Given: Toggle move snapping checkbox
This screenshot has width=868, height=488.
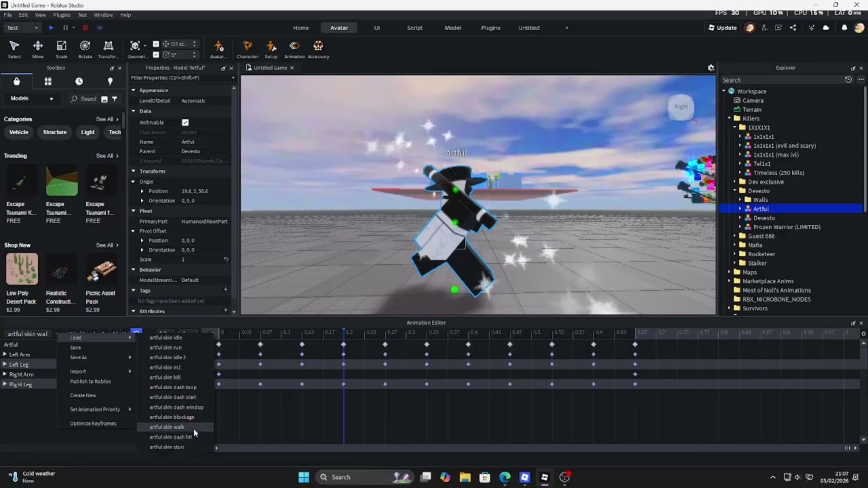Looking at the screenshot, I should pos(156,44).
